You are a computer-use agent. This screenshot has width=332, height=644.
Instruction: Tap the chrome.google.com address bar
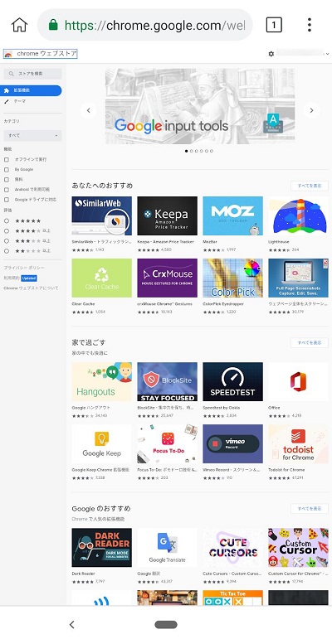click(x=144, y=25)
